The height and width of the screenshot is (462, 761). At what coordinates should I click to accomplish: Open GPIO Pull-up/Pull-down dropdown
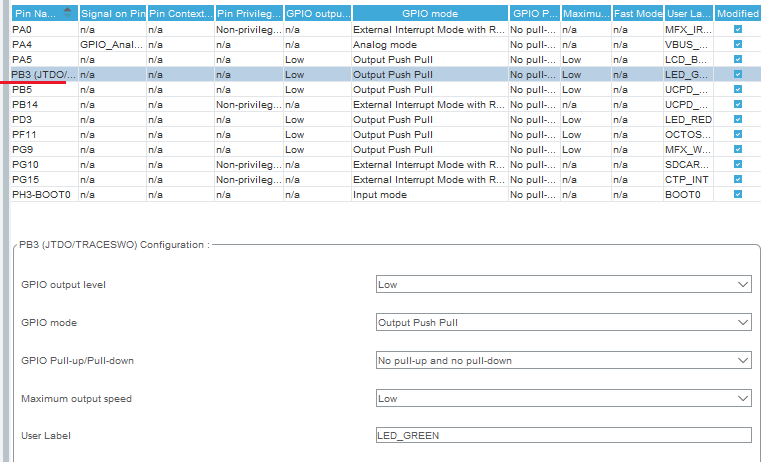tap(563, 361)
